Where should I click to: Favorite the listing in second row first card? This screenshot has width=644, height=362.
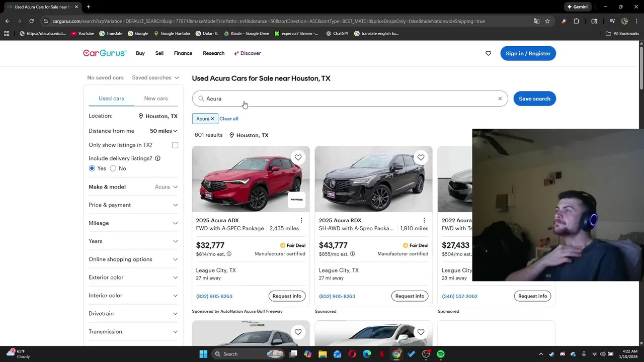pos(298,332)
